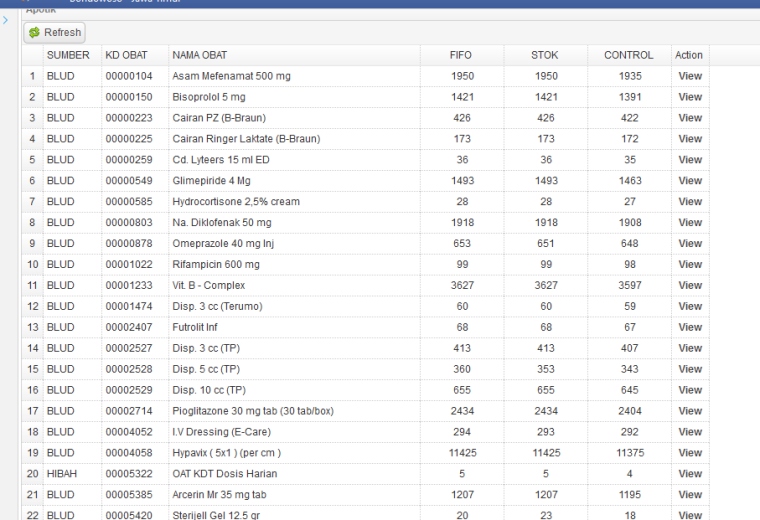Select row number 17 Pioglitazone
The width and height of the screenshot is (760, 520).
click(x=365, y=411)
